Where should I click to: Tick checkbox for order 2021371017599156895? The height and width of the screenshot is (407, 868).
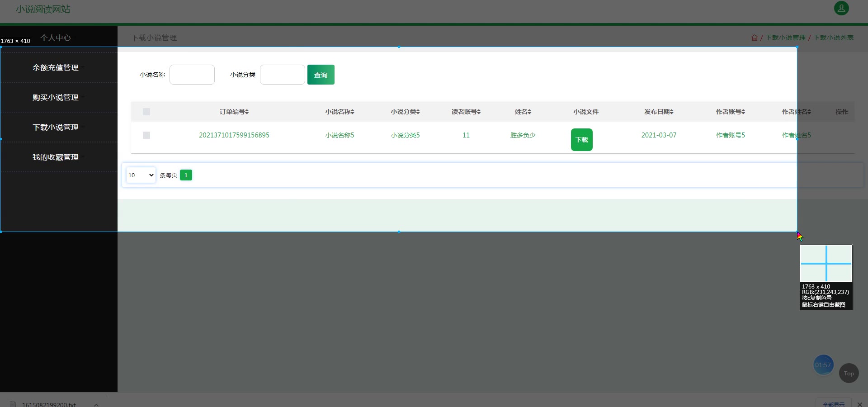pos(146,135)
